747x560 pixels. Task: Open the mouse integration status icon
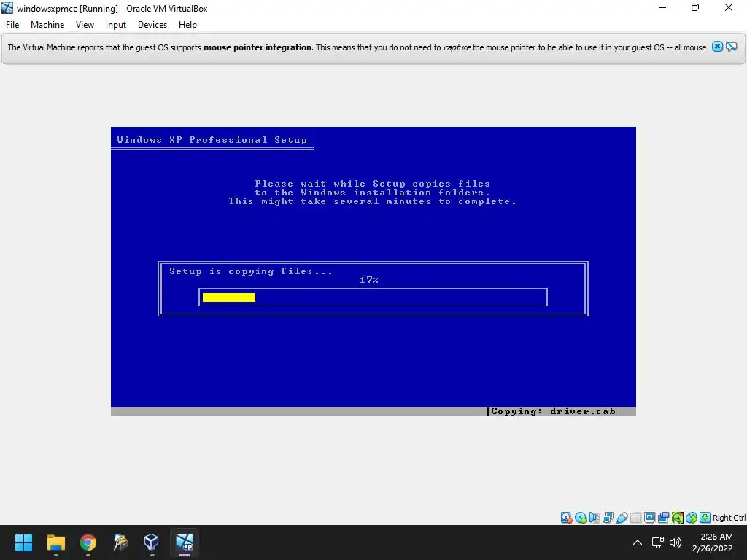(x=692, y=518)
